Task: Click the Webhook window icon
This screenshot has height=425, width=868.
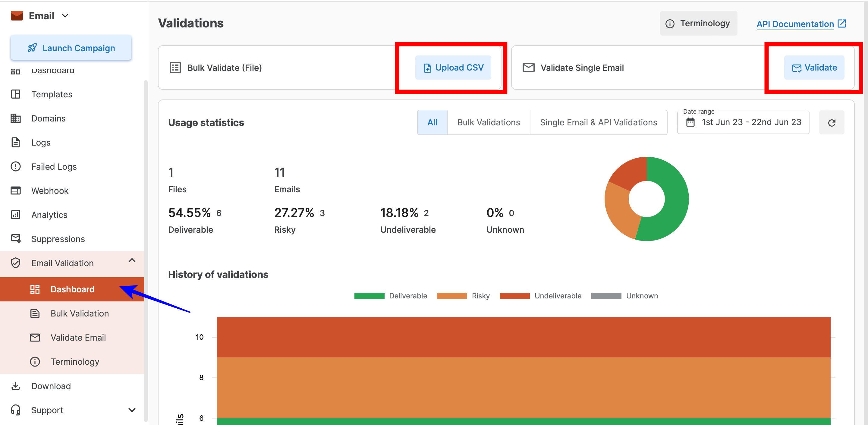Action: (16, 191)
